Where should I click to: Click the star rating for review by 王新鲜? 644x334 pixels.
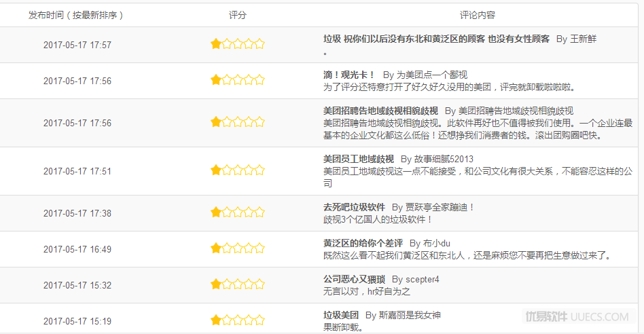(x=237, y=43)
